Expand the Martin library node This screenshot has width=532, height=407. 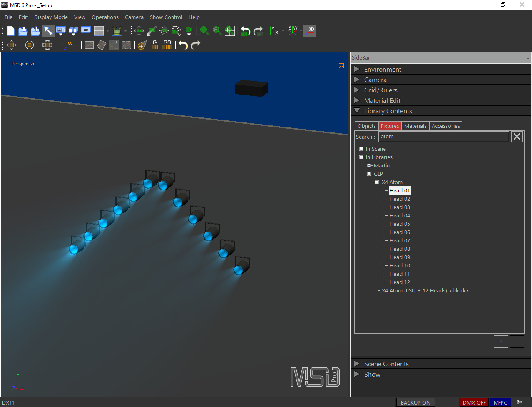(x=369, y=165)
